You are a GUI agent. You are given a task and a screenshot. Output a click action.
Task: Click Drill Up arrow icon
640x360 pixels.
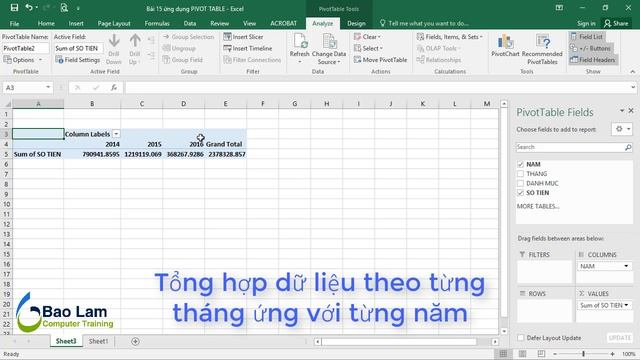[135, 41]
